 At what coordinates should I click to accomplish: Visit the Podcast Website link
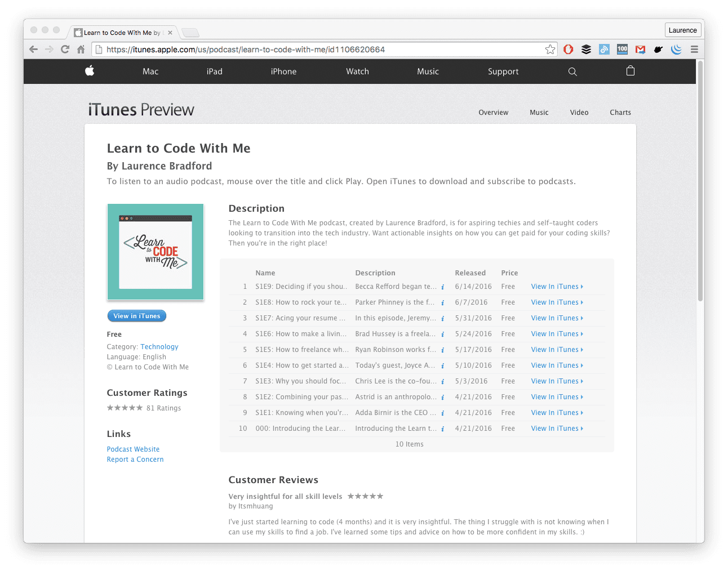click(x=133, y=449)
